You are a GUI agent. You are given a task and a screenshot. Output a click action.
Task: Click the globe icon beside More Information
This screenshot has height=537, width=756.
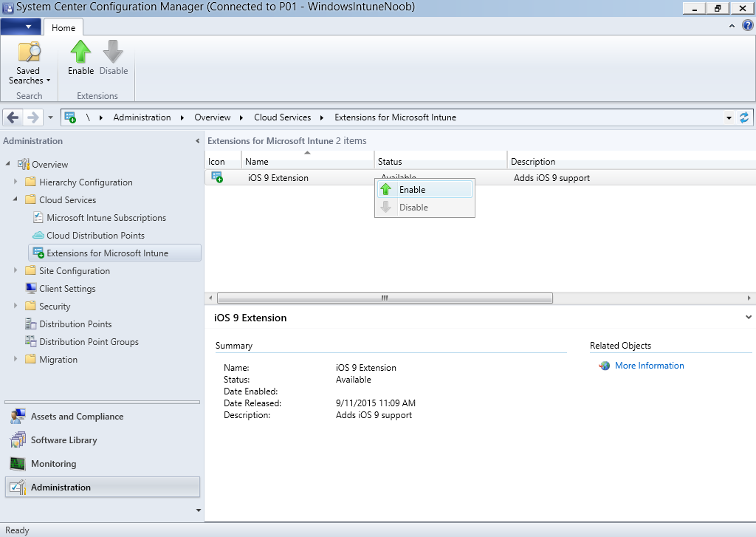click(x=605, y=366)
